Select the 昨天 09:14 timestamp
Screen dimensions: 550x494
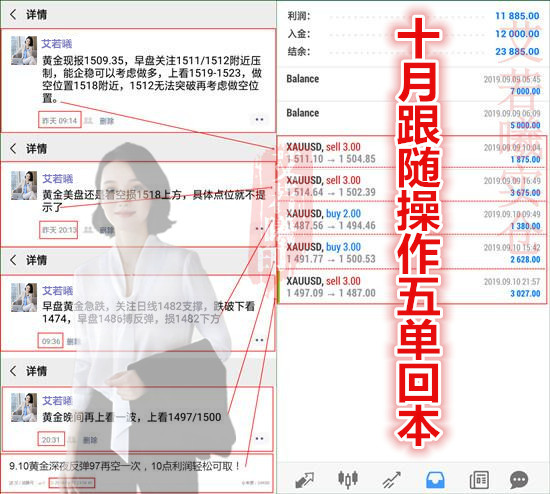[60, 121]
